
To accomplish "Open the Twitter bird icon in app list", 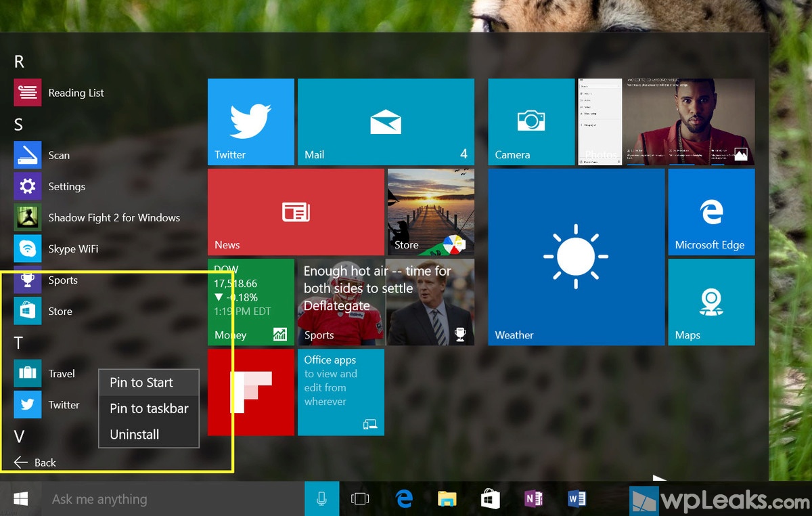I will pos(28,404).
